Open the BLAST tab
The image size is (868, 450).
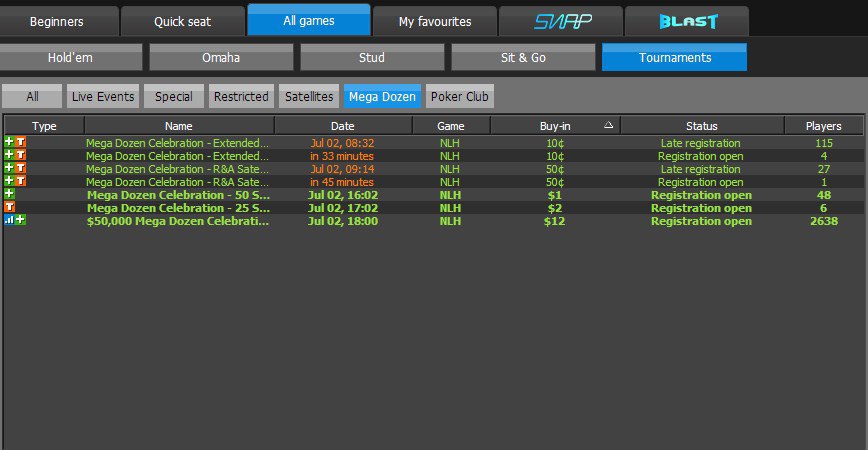tap(687, 21)
